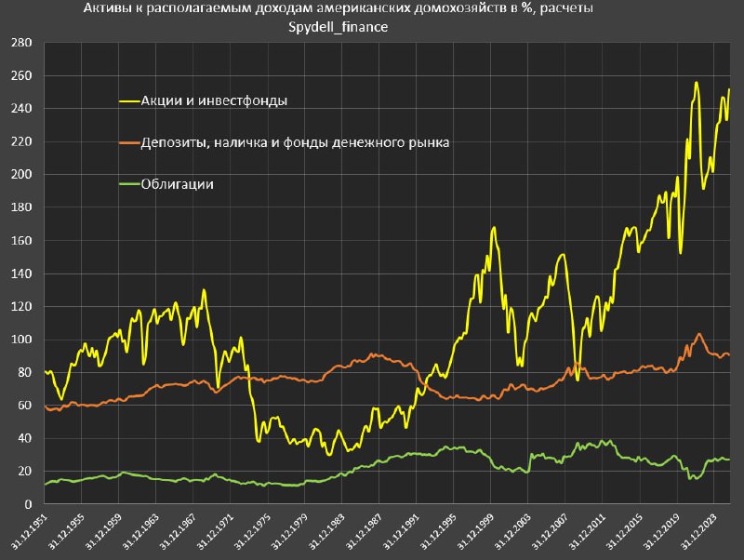The width and height of the screenshot is (744, 560).
Task: Click the y-axis value "20"
Action: pyautogui.click(x=25, y=472)
